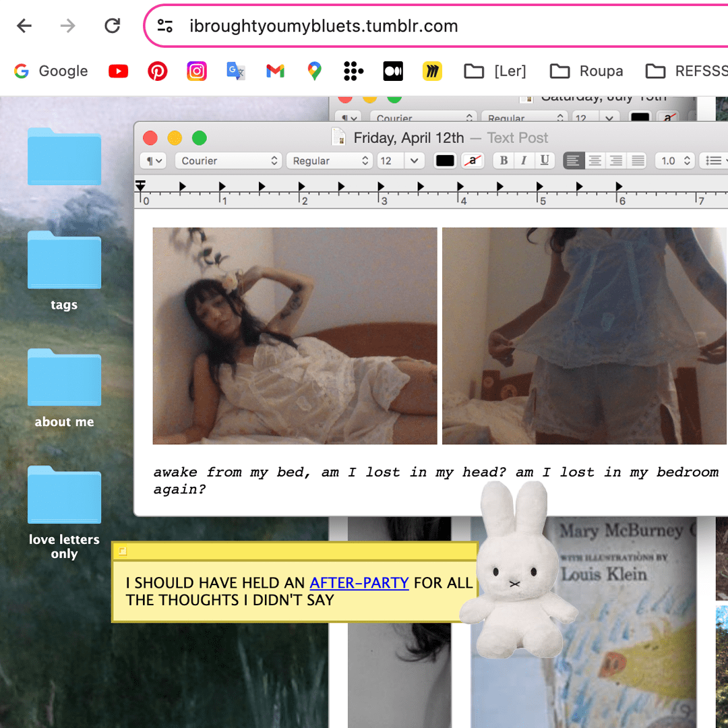The width and height of the screenshot is (728, 728).
Task: Open the Instagram bookmark
Action: click(x=197, y=71)
